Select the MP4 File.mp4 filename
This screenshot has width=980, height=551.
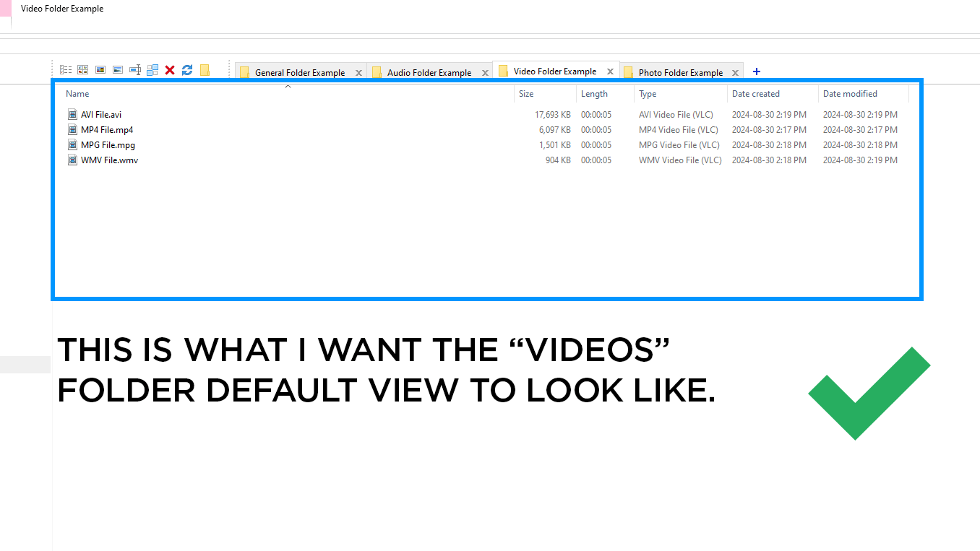pyautogui.click(x=107, y=129)
